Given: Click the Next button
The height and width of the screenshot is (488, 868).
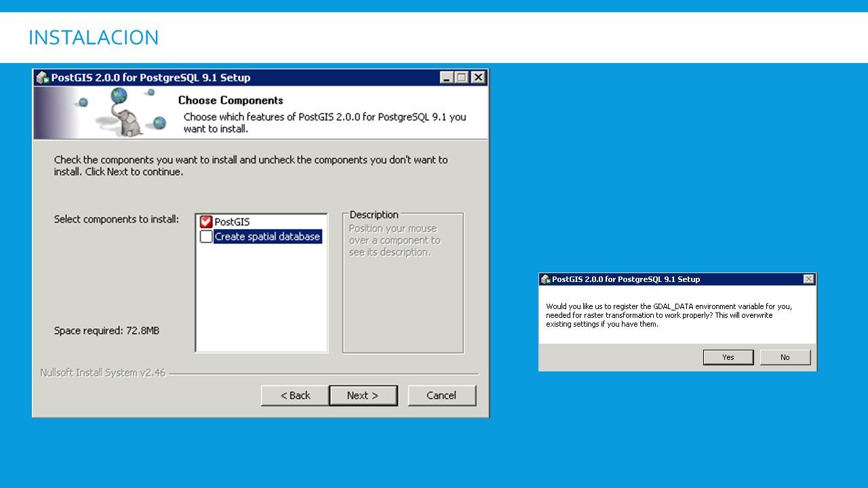Looking at the screenshot, I should click(363, 395).
